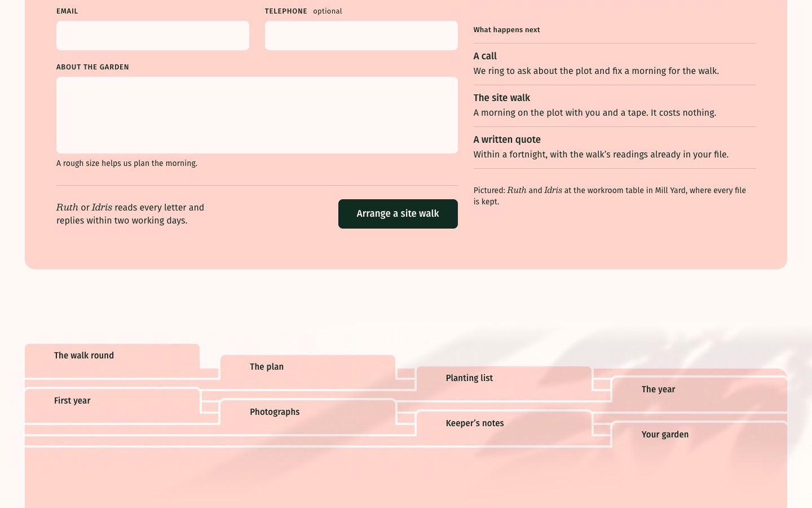Click the 'What happens next' label
The image size is (812, 508).
[x=506, y=30]
